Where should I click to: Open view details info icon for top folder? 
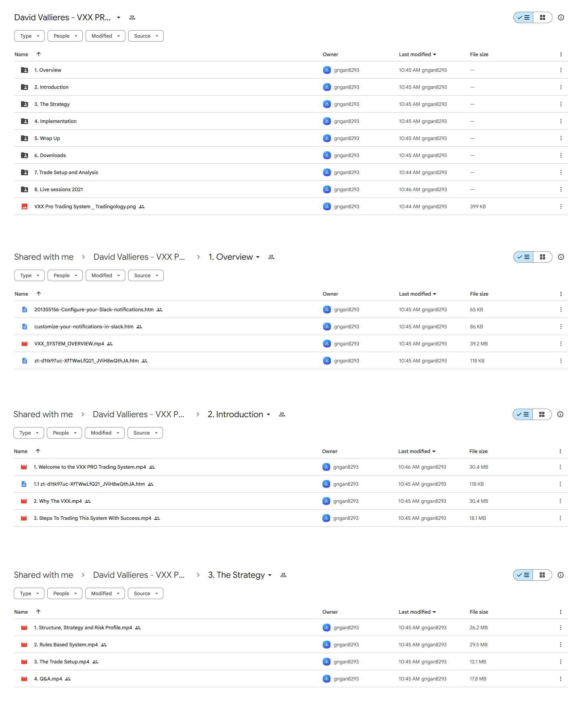(x=561, y=17)
